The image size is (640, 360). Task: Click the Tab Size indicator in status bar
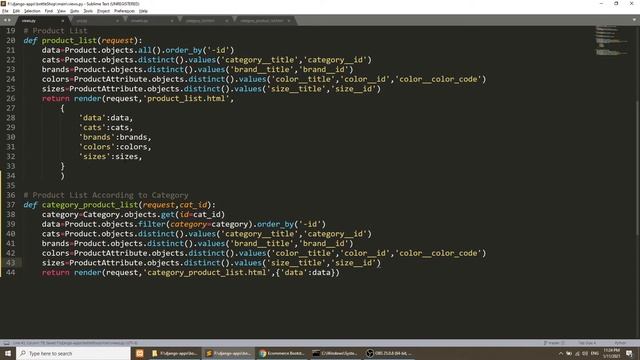[587, 343]
